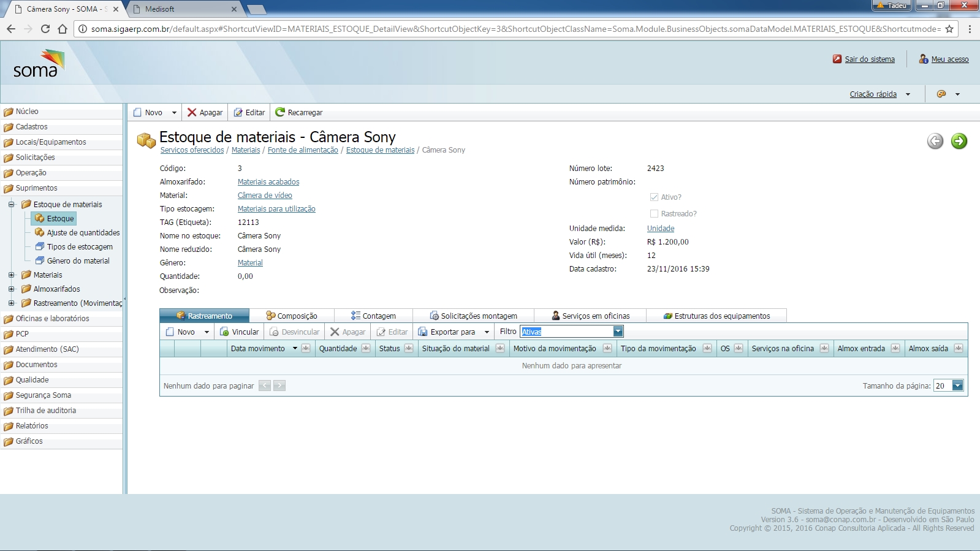
Task: Open Locais/Equipamentos in the sidebar
Action: [61, 142]
